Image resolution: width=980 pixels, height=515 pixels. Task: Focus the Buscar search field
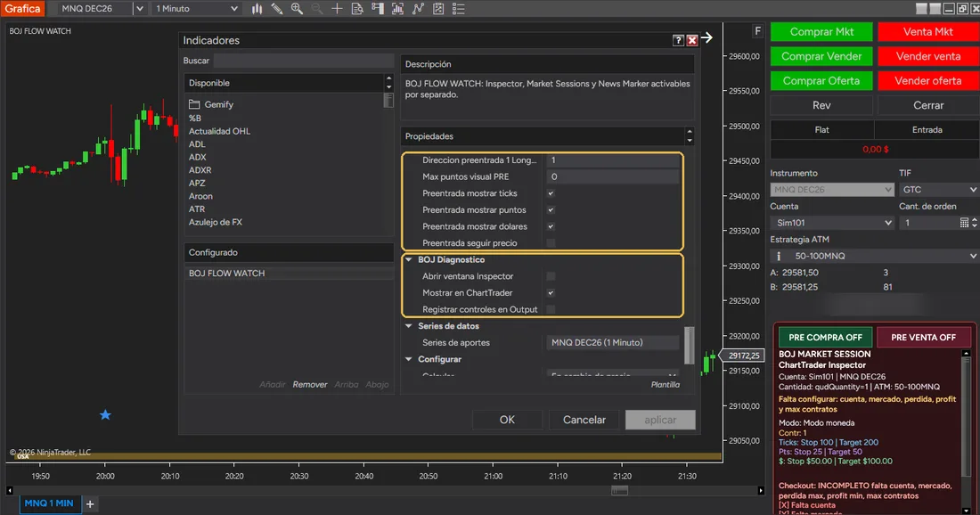tap(304, 61)
